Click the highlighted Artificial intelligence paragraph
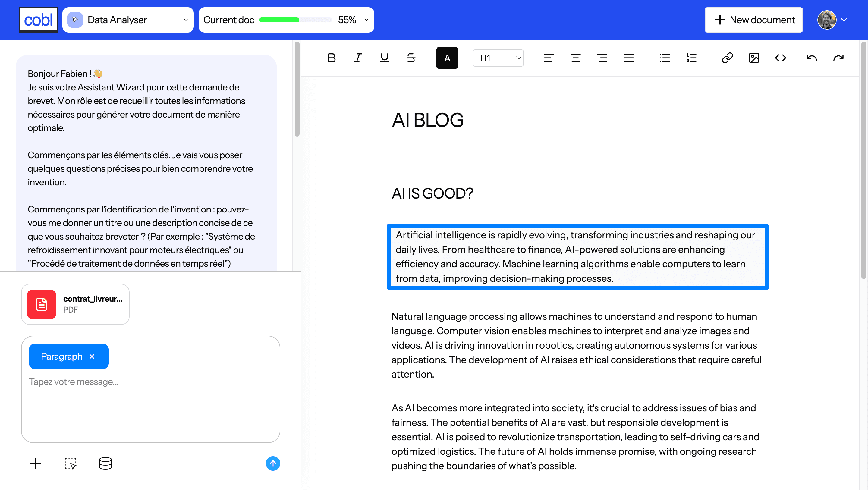This screenshot has width=868, height=490. 577,257
